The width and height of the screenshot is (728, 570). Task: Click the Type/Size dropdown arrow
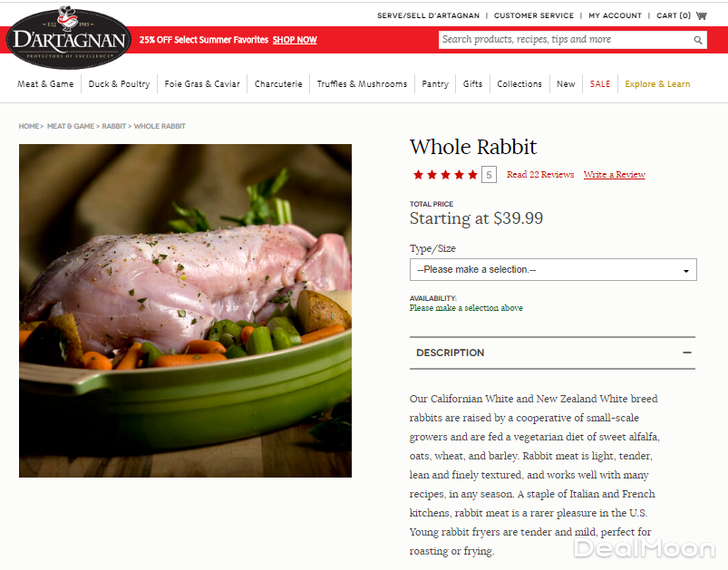(x=685, y=271)
